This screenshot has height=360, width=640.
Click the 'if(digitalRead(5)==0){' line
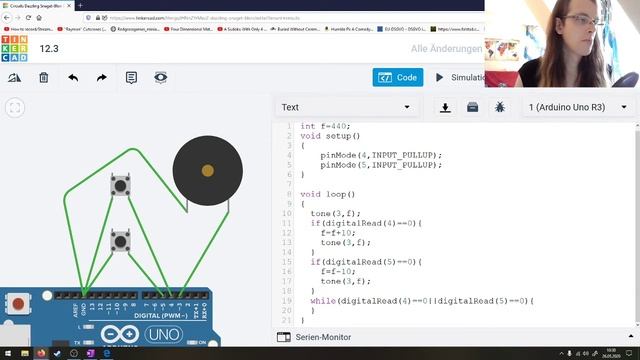point(366,262)
